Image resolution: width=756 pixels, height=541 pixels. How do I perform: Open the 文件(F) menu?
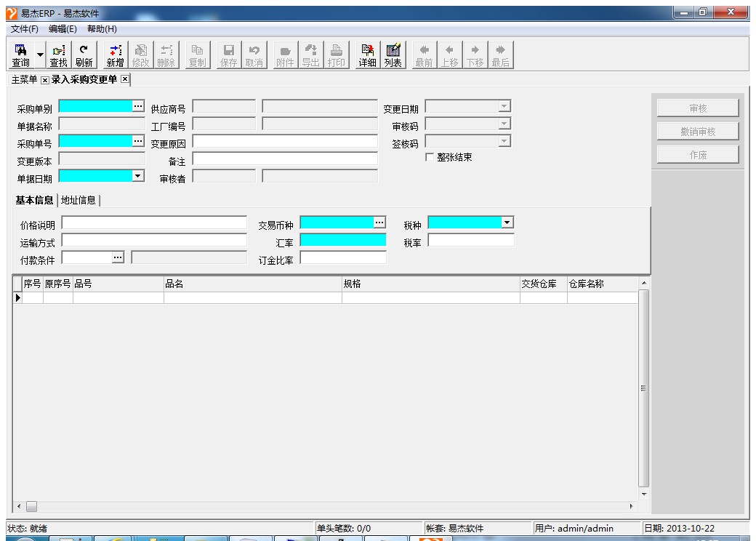point(25,29)
